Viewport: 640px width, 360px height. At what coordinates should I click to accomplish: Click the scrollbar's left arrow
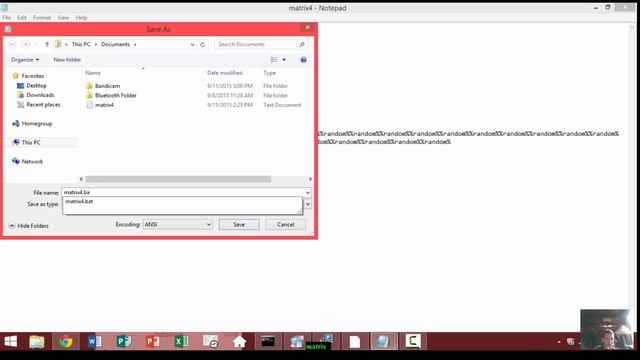pos(81,179)
